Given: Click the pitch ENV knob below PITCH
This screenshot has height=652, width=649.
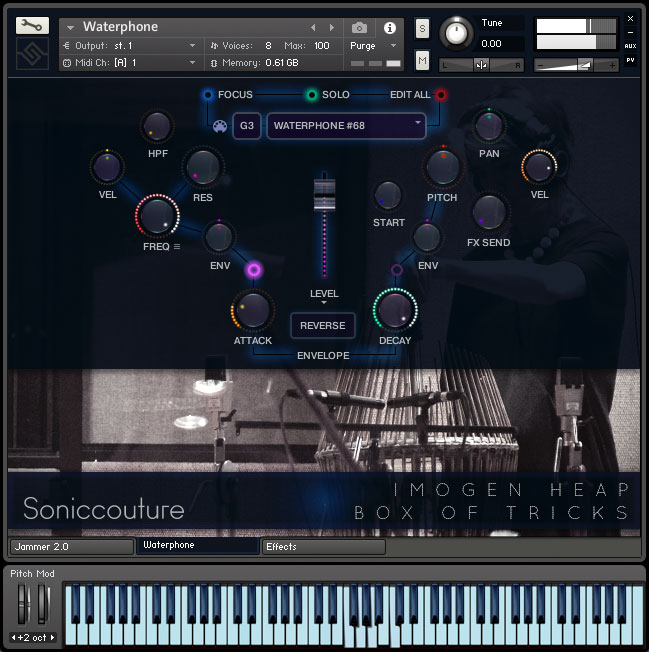Looking at the screenshot, I should coord(427,237).
